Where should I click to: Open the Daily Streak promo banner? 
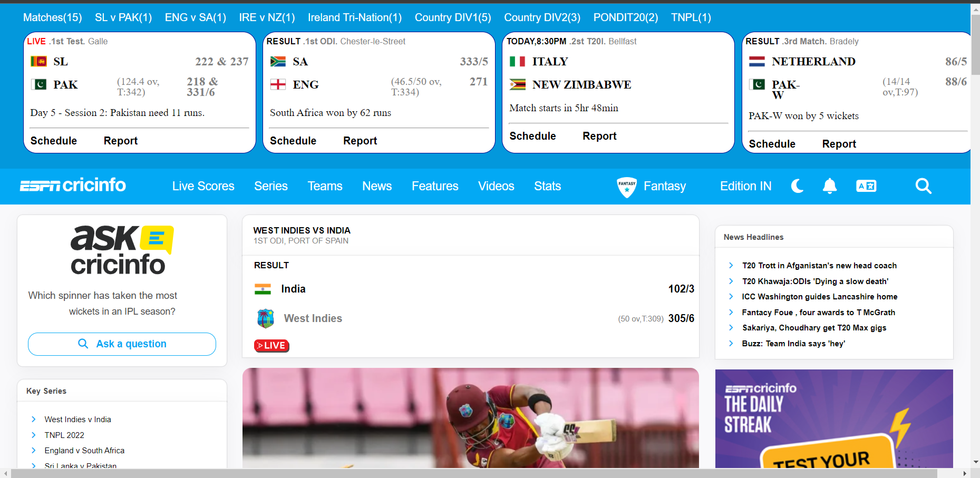833,418
